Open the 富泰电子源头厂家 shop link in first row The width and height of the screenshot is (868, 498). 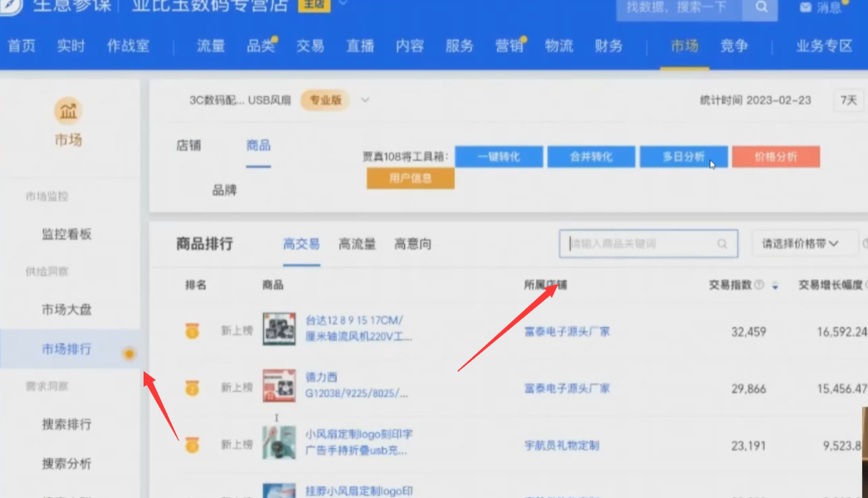coord(567,331)
